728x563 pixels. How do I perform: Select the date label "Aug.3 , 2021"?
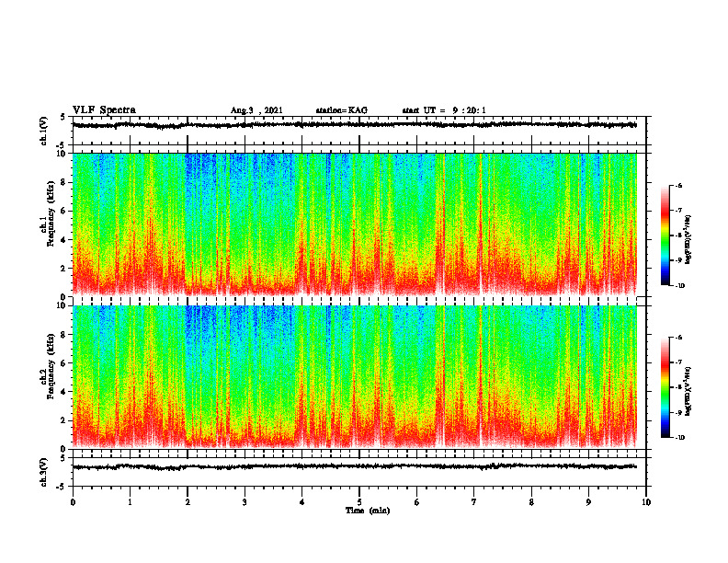pos(256,110)
